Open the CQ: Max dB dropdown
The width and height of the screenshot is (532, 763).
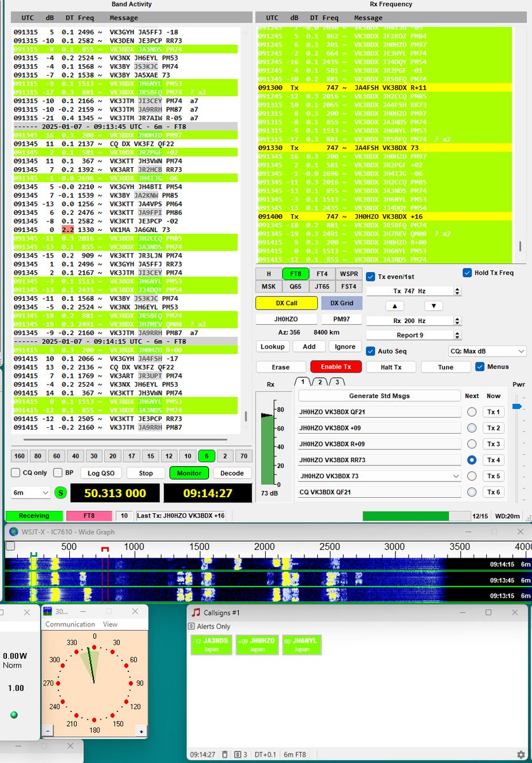click(488, 351)
